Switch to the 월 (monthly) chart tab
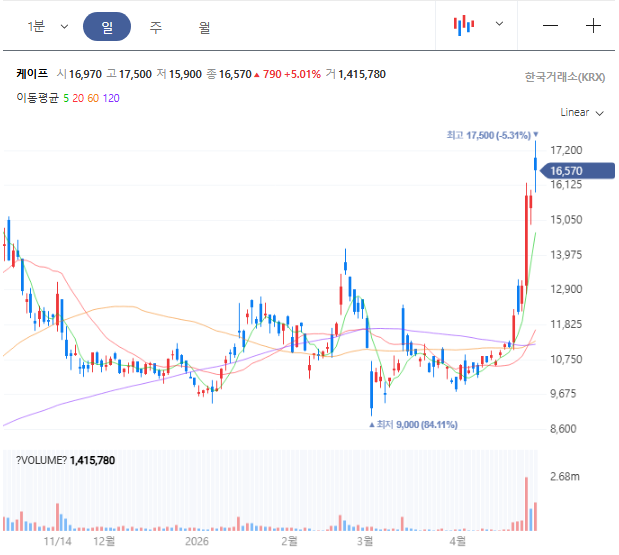Screen dimensions: 619x555 coord(204,27)
